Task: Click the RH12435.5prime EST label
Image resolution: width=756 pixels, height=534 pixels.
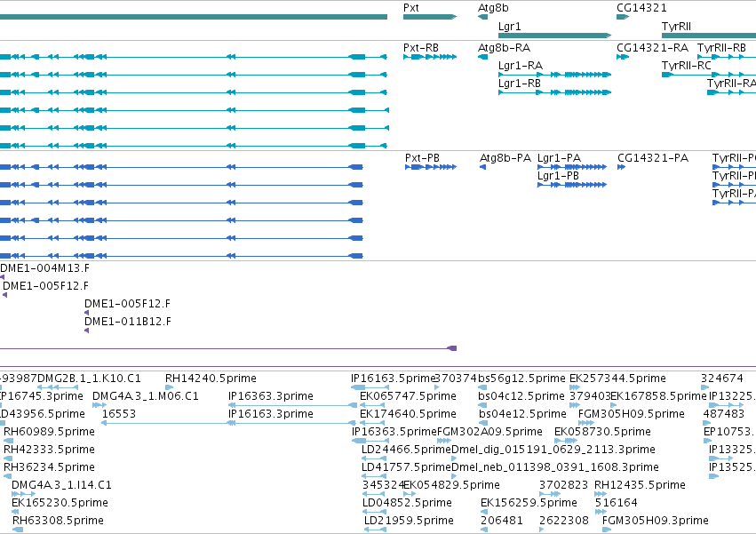Action: (640, 485)
